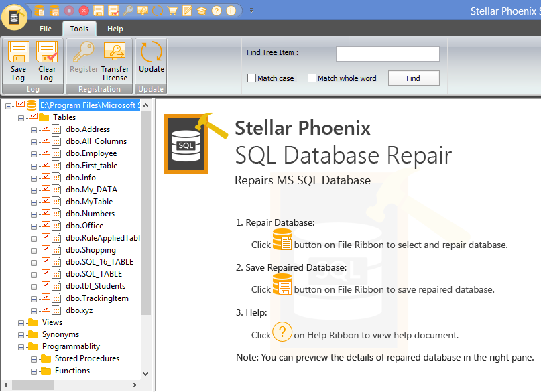
Task: Click the Find Tree Item text field
Action: point(387,54)
